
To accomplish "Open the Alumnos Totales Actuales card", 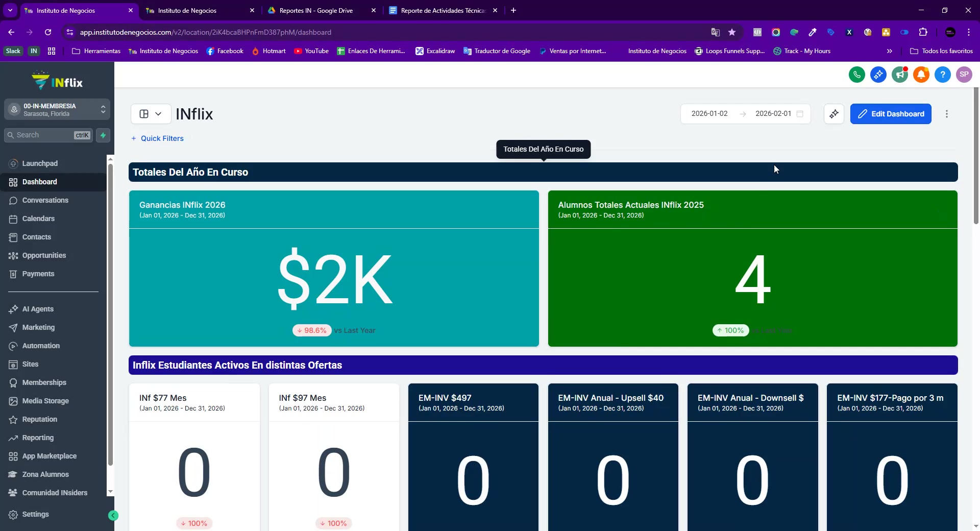I will click(753, 269).
